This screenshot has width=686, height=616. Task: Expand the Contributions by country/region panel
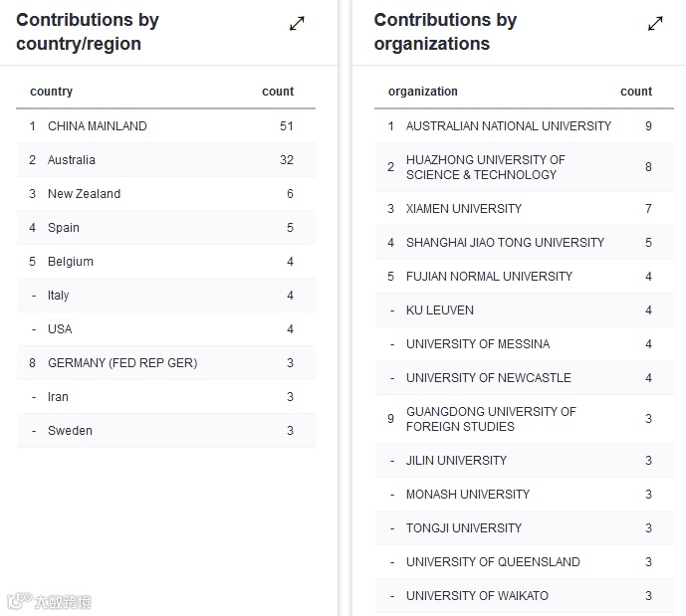[x=297, y=24]
